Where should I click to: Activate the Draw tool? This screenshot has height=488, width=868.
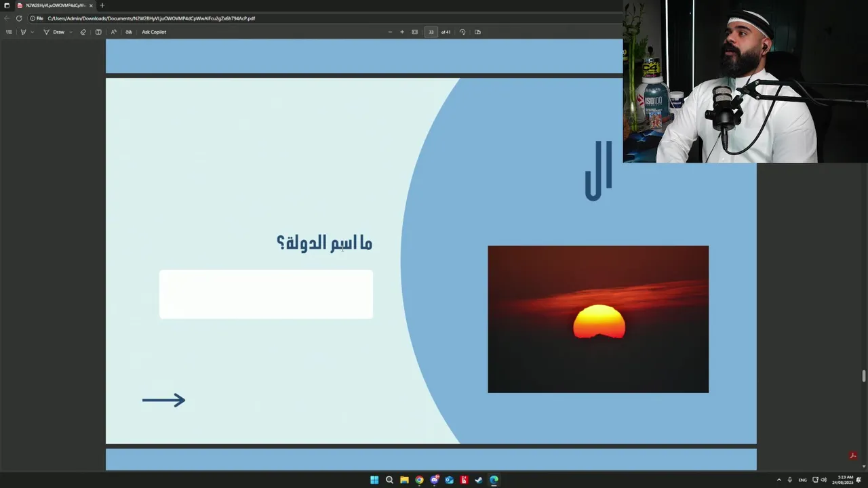coord(54,32)
